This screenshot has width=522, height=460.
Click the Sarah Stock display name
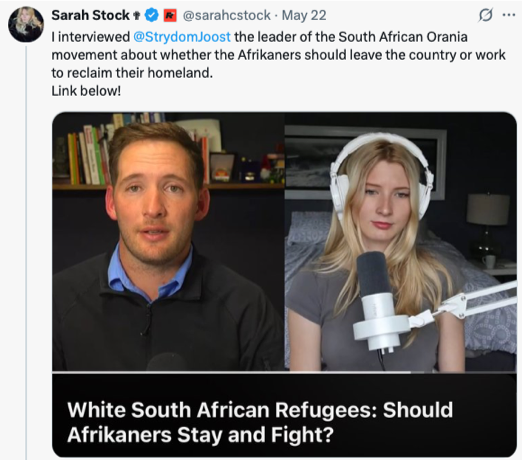(90, 15)
